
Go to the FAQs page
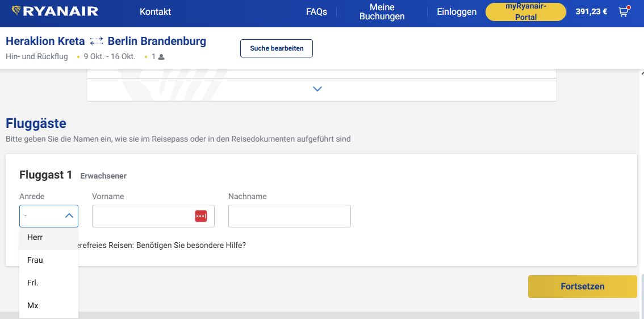(316, 11)
